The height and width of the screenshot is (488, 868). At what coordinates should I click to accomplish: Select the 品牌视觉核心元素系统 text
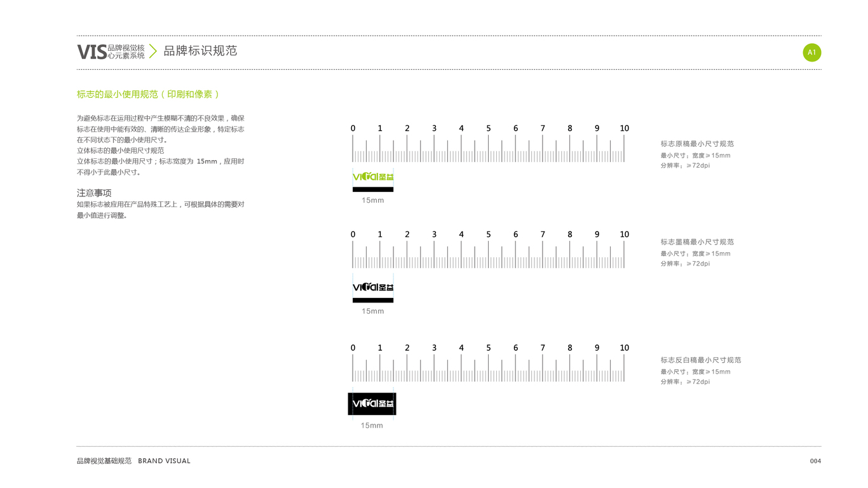126,52
